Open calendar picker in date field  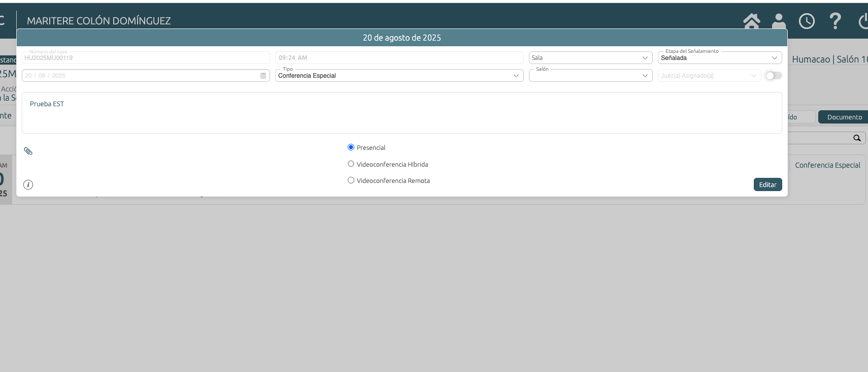[263, 76]
